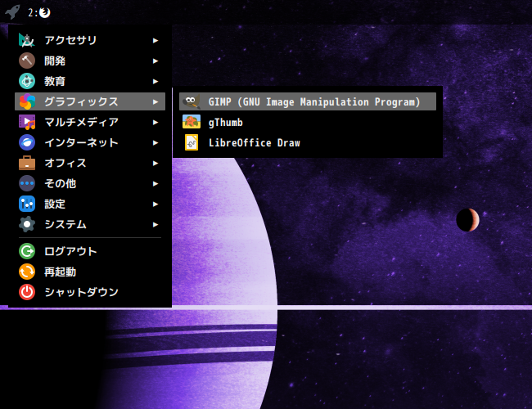Click the workspace number 2 label
This screenshot has height=409, width=532.
[x=31, y=13]
